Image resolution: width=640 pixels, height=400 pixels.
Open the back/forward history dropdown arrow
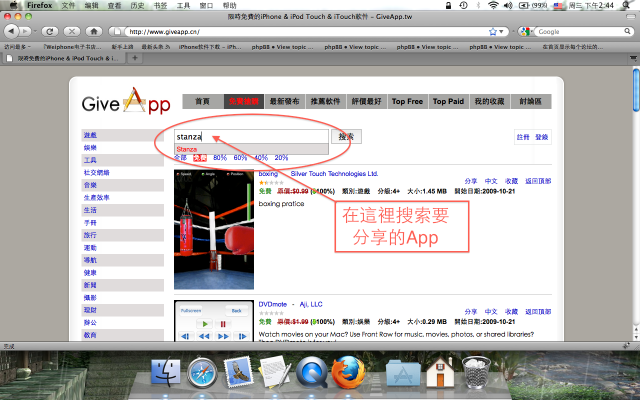(35, 31)
